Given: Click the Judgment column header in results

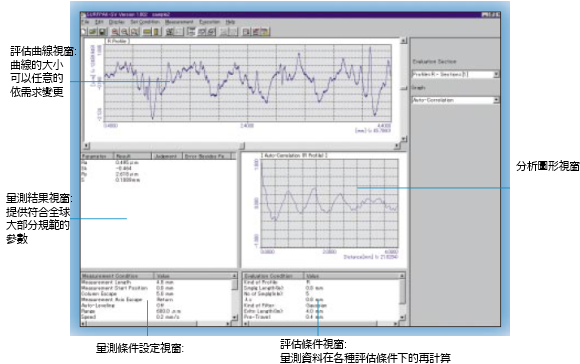Looking at the screenshot, I should pyautogui.click(x=167, y=156).
